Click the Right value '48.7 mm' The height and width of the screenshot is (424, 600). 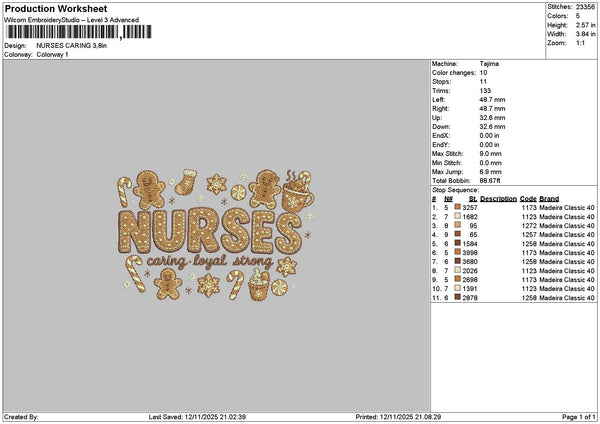pos(492,109)
